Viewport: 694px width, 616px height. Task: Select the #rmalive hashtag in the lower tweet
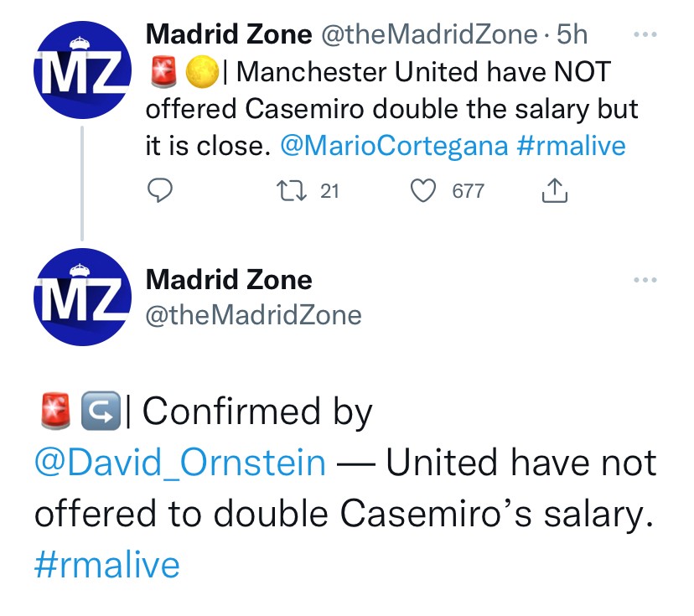(106, 564)
